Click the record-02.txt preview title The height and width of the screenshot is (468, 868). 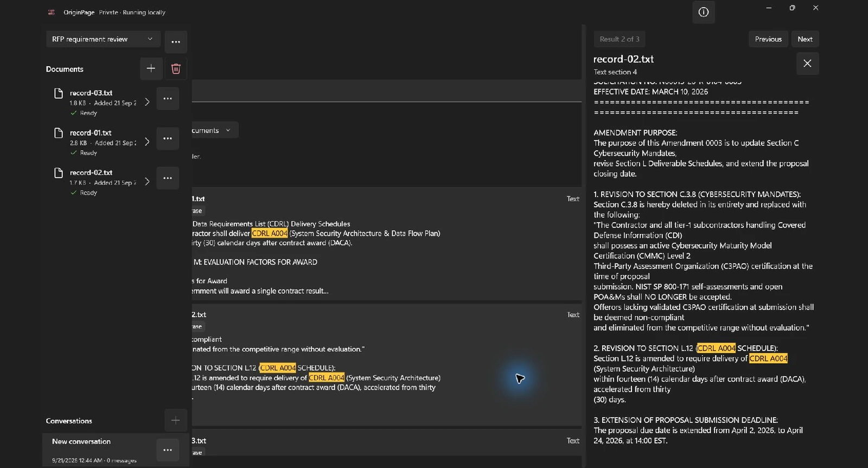(x=623, y=59)
